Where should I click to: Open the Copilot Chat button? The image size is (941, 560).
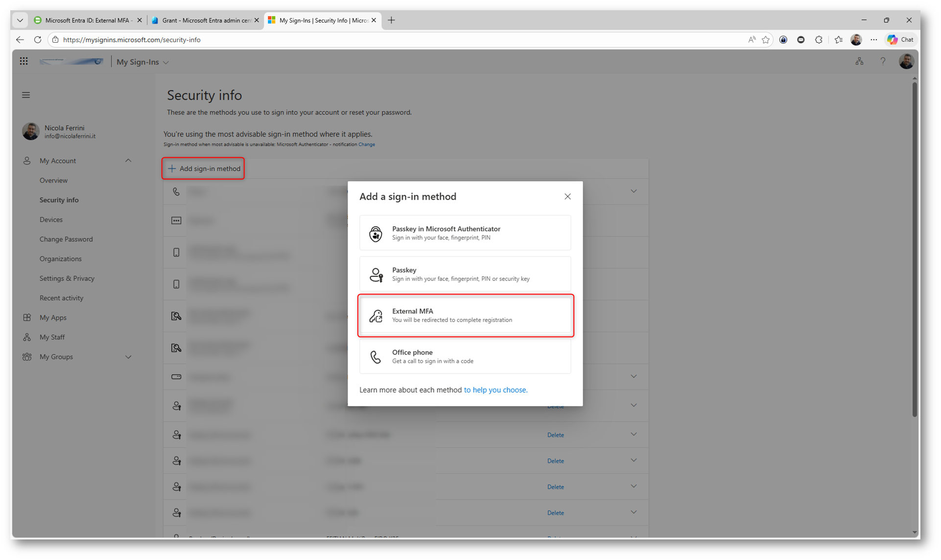point(900,40)
